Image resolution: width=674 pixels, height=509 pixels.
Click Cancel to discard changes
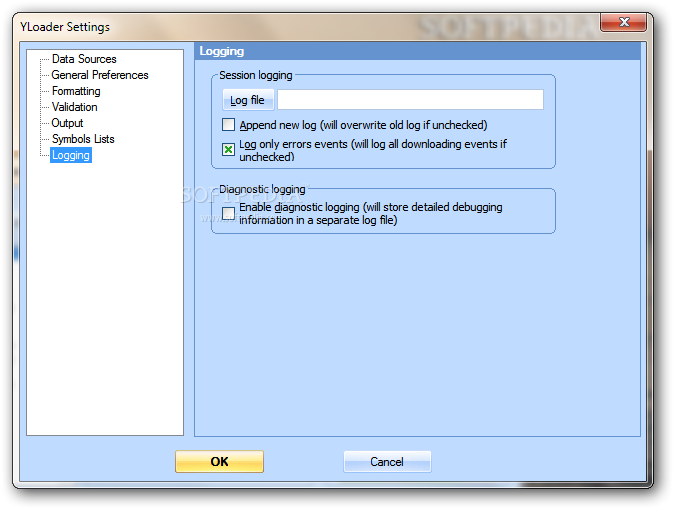pyautogui.click(x=387, y=462)
